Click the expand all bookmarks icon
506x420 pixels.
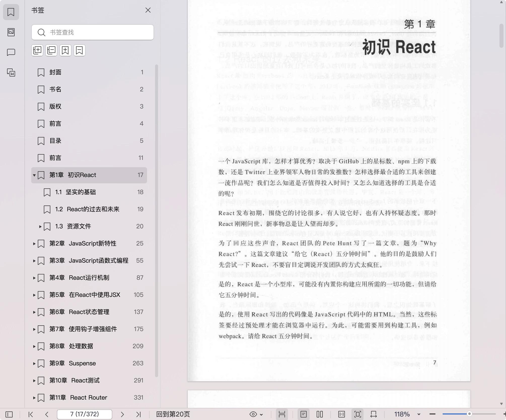coord(37,50)
